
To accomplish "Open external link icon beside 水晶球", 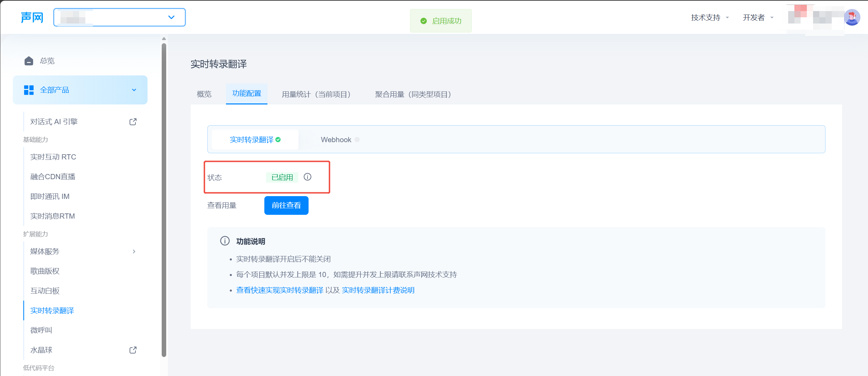I will pos(133,350).
